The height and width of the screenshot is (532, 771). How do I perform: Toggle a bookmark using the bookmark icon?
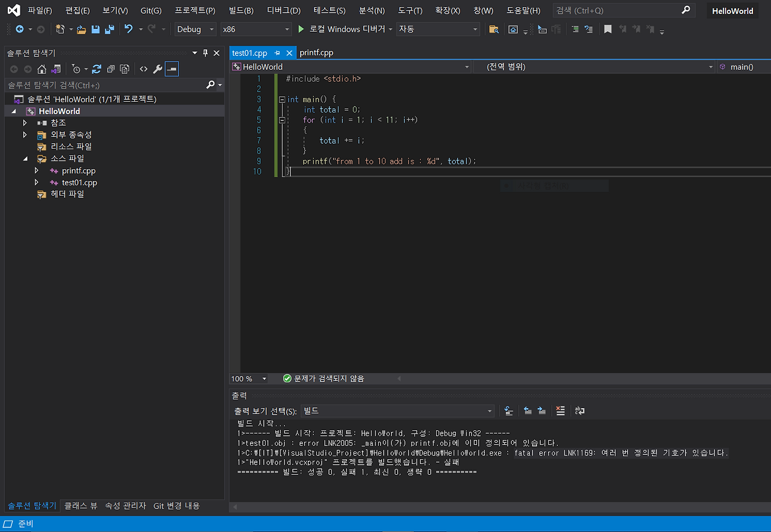point(608,29)
